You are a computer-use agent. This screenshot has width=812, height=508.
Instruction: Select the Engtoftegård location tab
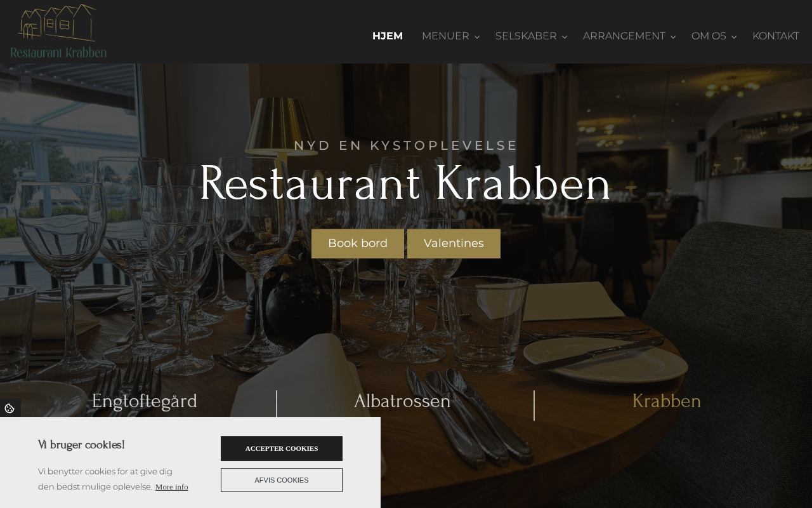[x=145, y=401]
